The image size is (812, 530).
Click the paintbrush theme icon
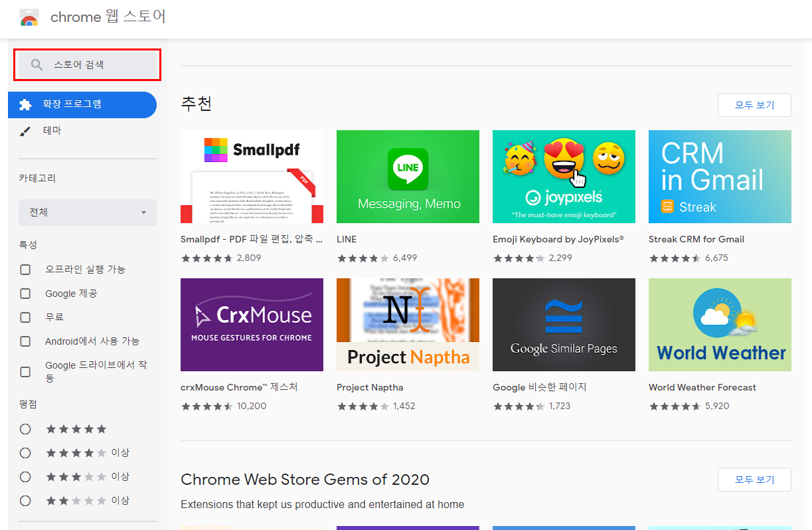[x=25, y=132]
